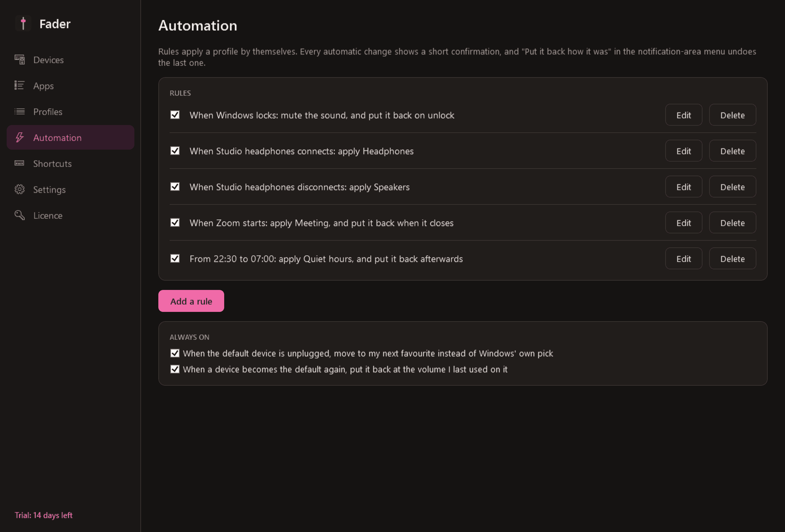Click the Devices sidebar icon

tap(20, 60)
